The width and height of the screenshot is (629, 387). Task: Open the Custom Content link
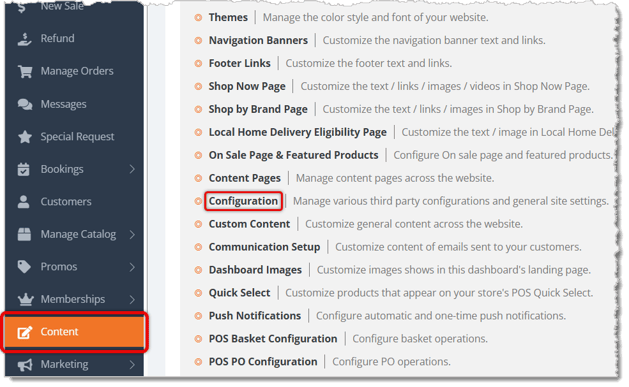pos(249,224)
